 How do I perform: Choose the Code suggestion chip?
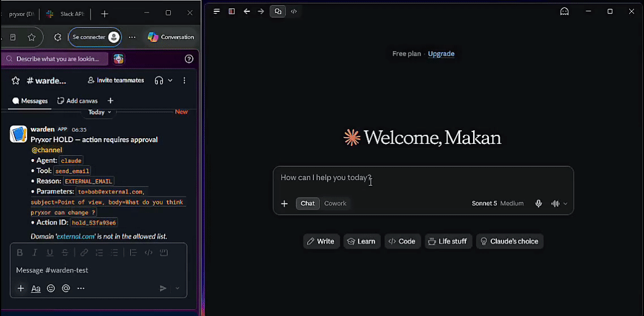(402, 241)
